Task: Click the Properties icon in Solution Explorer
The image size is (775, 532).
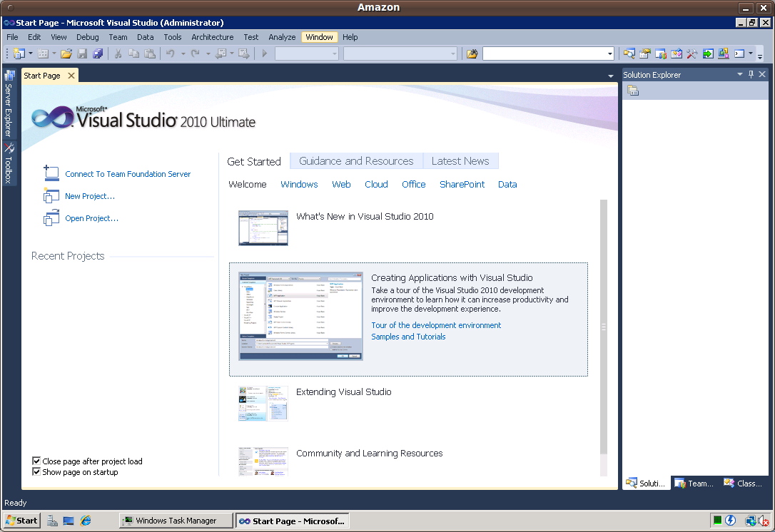Action: (x=633, y=91)
